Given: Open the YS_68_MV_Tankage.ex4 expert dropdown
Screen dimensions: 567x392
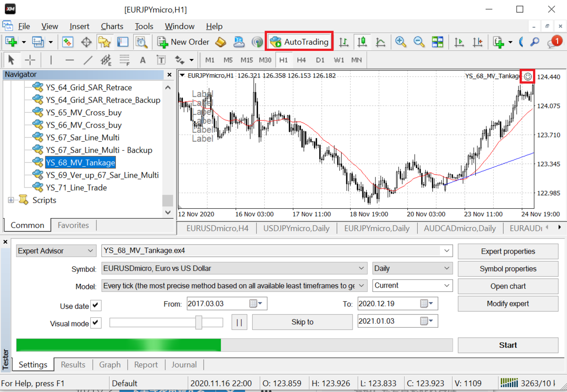Looking at the screenshot, I should tap(277, 251).
